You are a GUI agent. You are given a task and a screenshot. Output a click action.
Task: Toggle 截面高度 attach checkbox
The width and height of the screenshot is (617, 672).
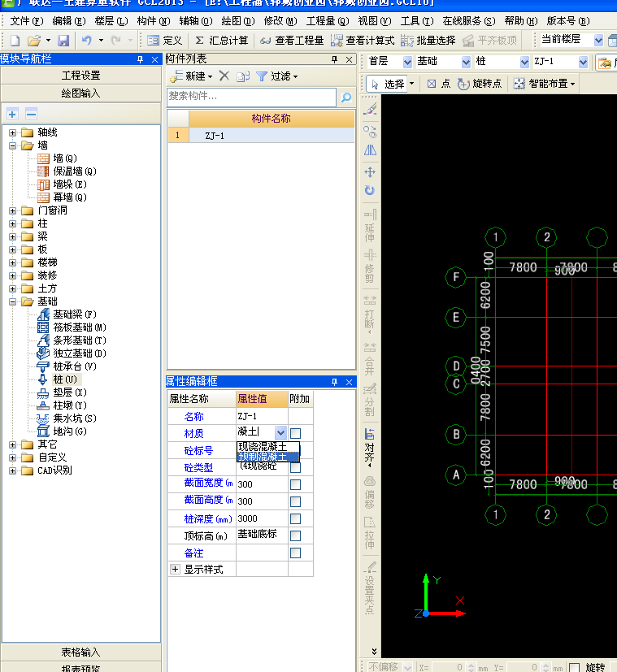pyautogui.click(x=295, y=501)
